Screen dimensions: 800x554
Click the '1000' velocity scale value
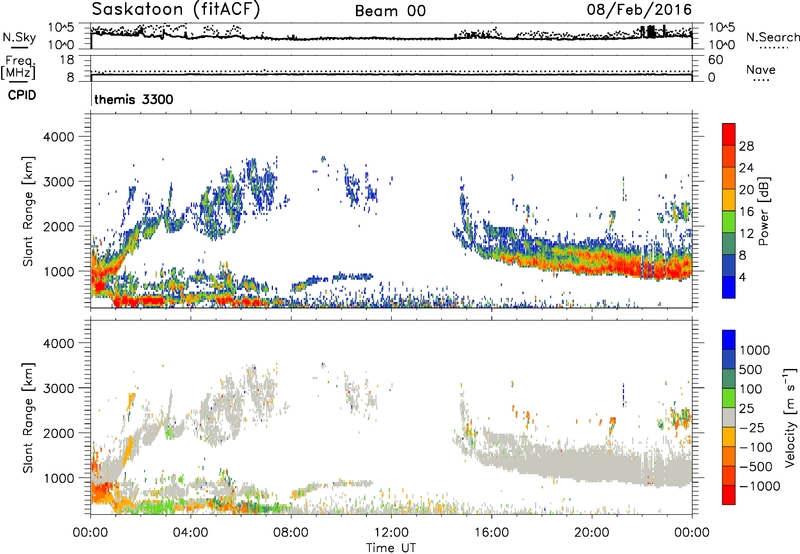(754, 350)
